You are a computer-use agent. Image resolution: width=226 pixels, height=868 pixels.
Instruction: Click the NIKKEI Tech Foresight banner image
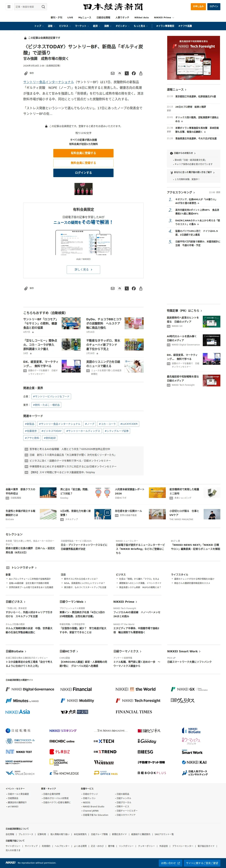194,58
